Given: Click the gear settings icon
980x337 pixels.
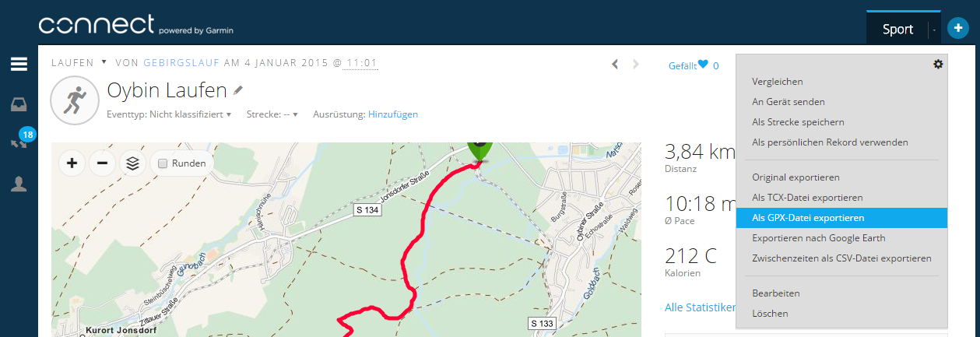Looking at the screenshot, I should 938,64.
